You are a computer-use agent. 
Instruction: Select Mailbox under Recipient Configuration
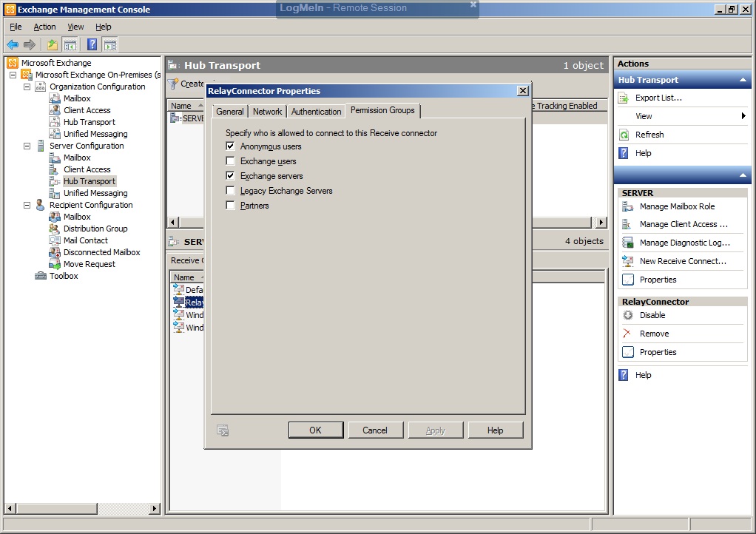pos(77,217)
